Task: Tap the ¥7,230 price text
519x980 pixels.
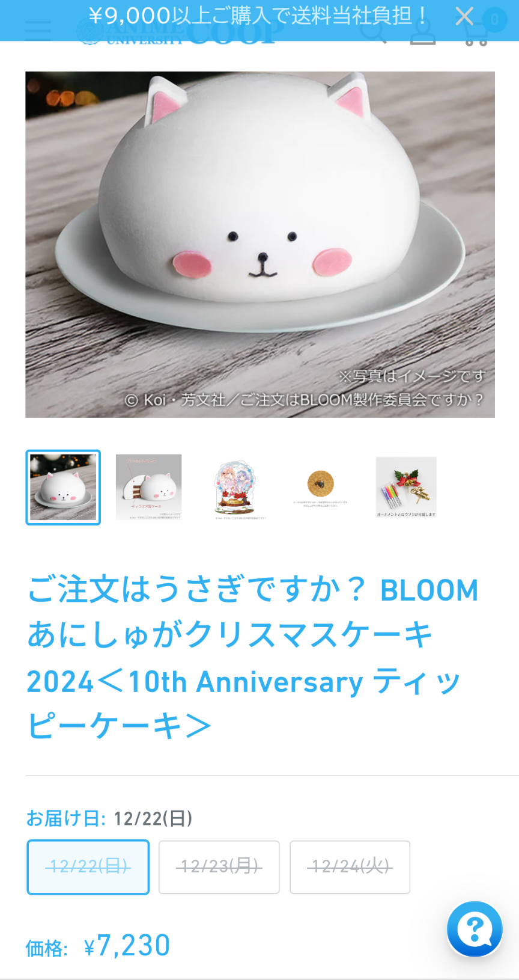Action: point(127,946)
